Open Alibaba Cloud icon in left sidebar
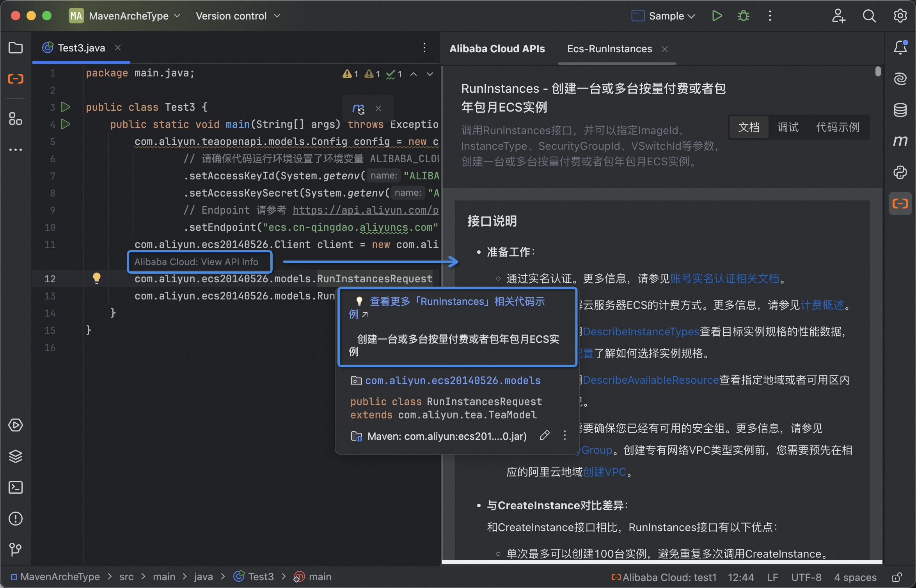This screenshot has width=916, height=588. coord(16,79)
